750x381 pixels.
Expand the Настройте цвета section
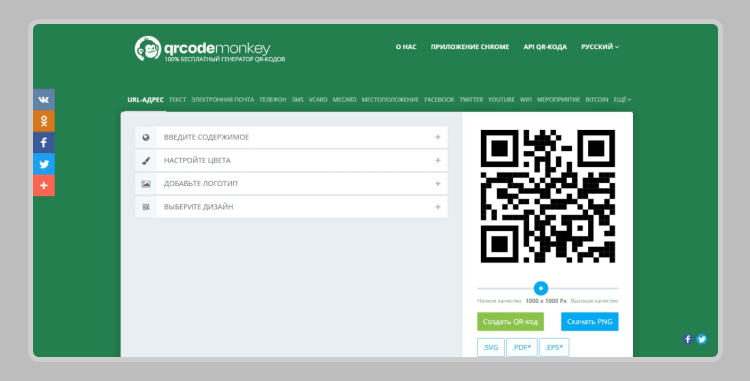tap(291, 161)
